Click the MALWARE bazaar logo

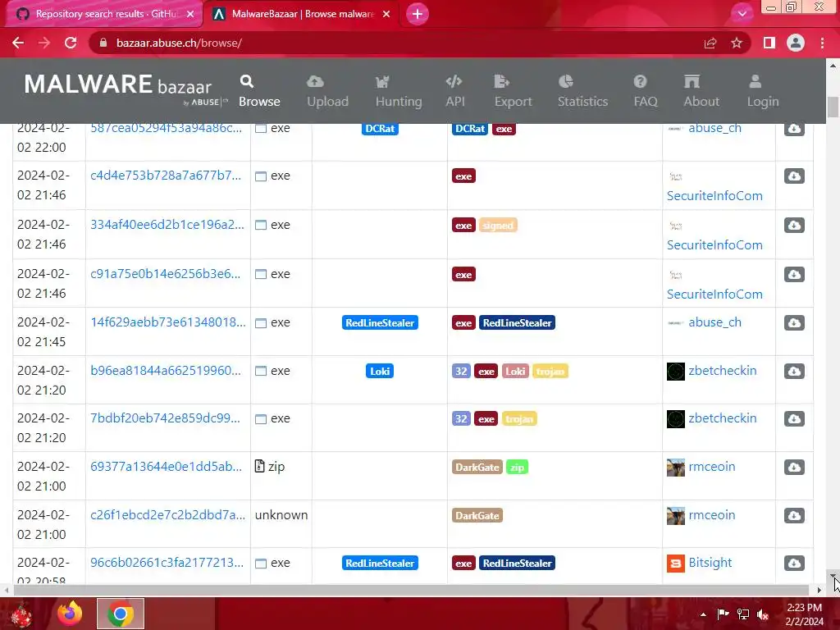pyautogui.click(x=126, y=89)
